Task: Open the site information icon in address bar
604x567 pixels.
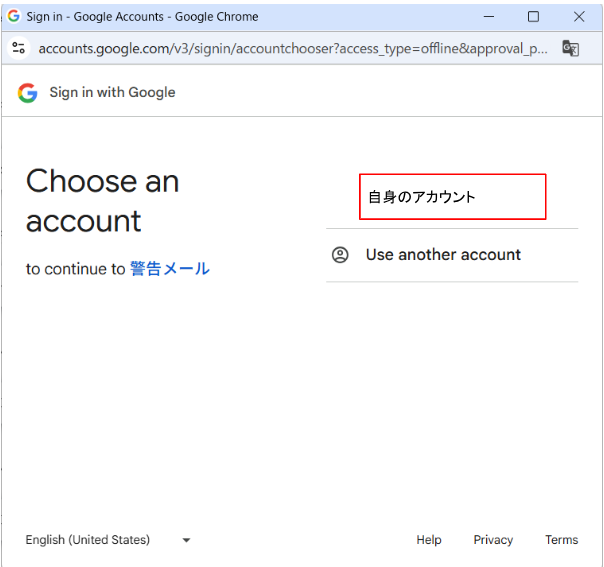Action: pyautogui.click(x=18, y=48)
